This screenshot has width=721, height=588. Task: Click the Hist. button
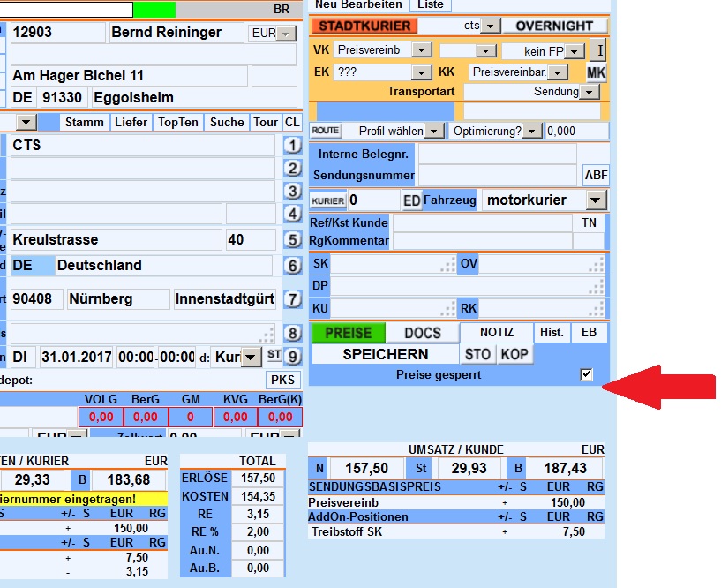(552, 333)
